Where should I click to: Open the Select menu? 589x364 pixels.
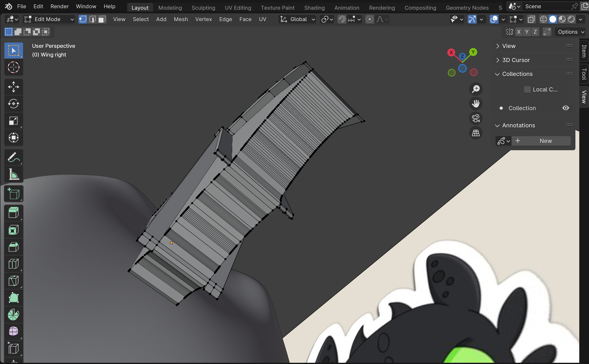coord(141,19)
